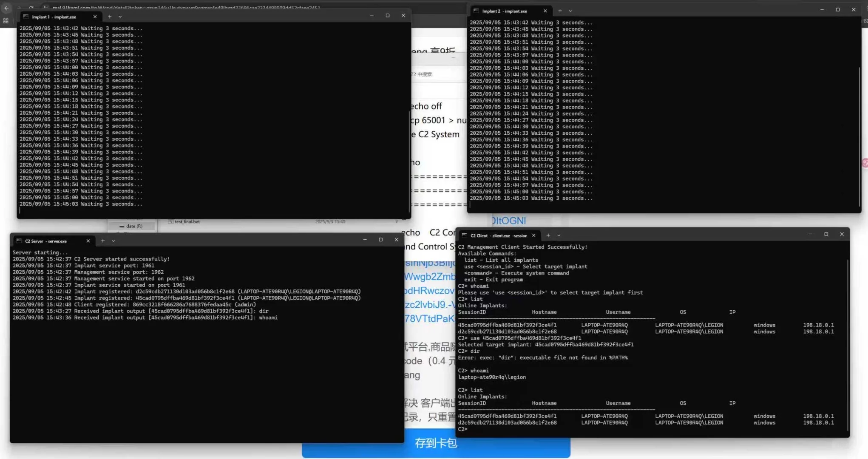Select the date (F:) drive item

click(x=134, y=226)
